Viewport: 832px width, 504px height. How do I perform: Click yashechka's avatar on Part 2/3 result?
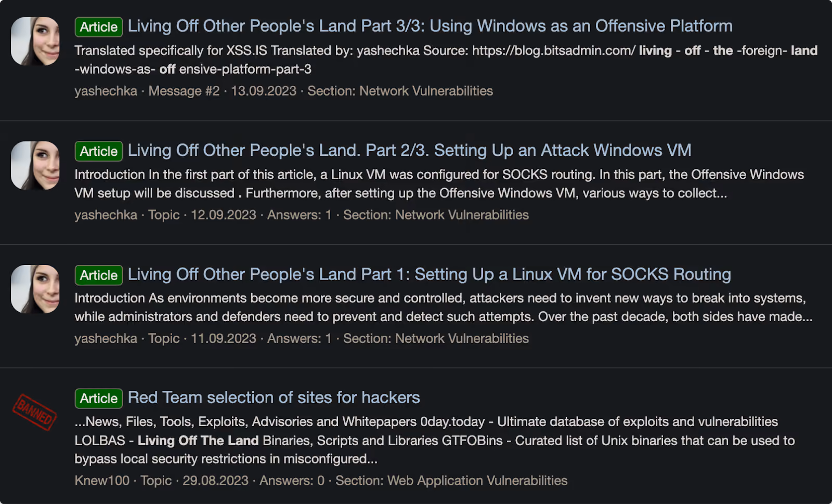35,165
